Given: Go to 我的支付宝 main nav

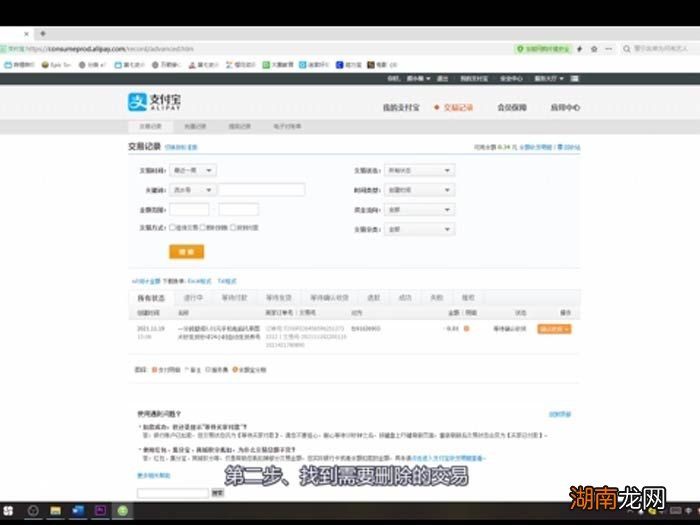Looking at the screenshot, I should coord(401,108).
